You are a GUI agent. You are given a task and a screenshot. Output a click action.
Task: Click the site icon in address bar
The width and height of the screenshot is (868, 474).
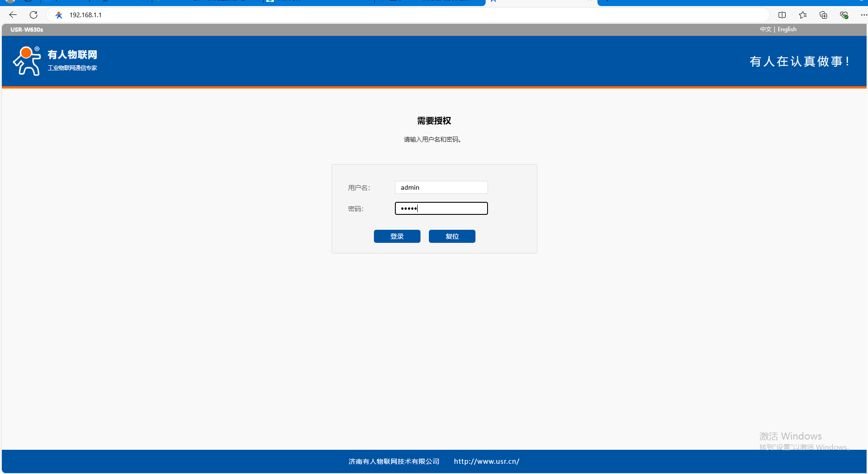pos(59,15)
